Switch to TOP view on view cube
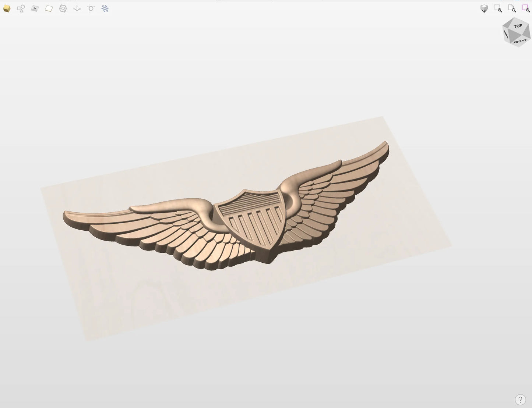This screenshot has height=408, width=532. click(x=518, y=26)
